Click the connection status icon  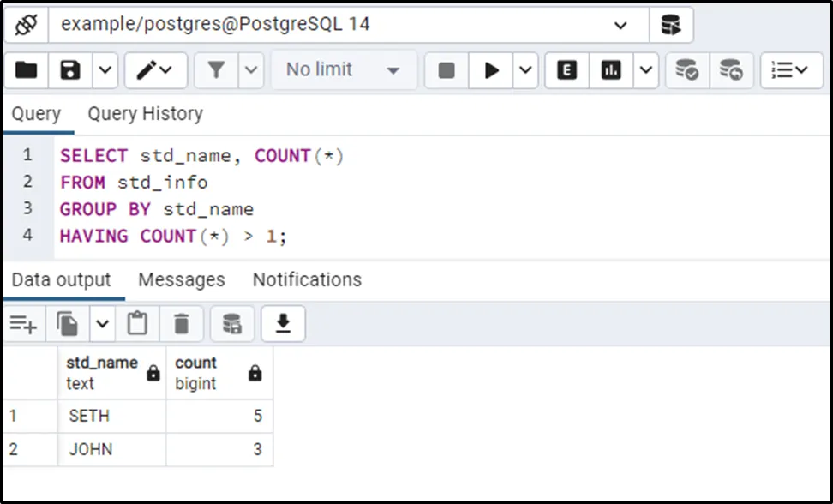tap(27, 25)
